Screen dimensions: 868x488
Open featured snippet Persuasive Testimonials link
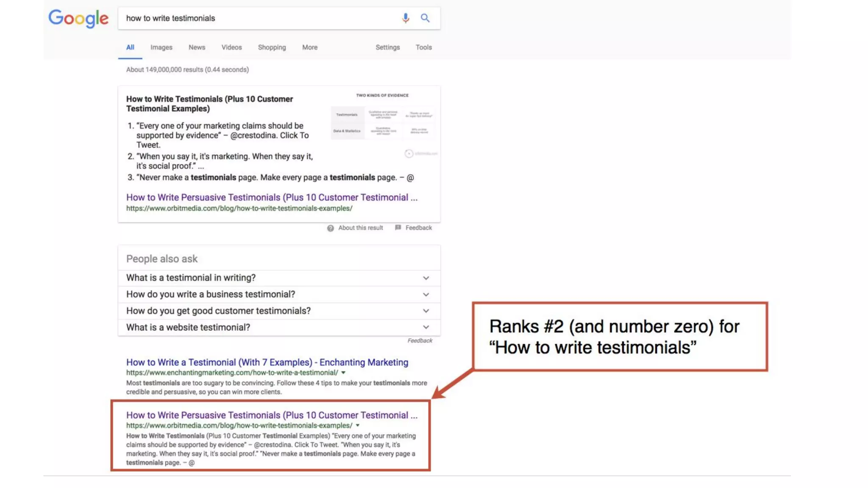click(x=271, y=197)
